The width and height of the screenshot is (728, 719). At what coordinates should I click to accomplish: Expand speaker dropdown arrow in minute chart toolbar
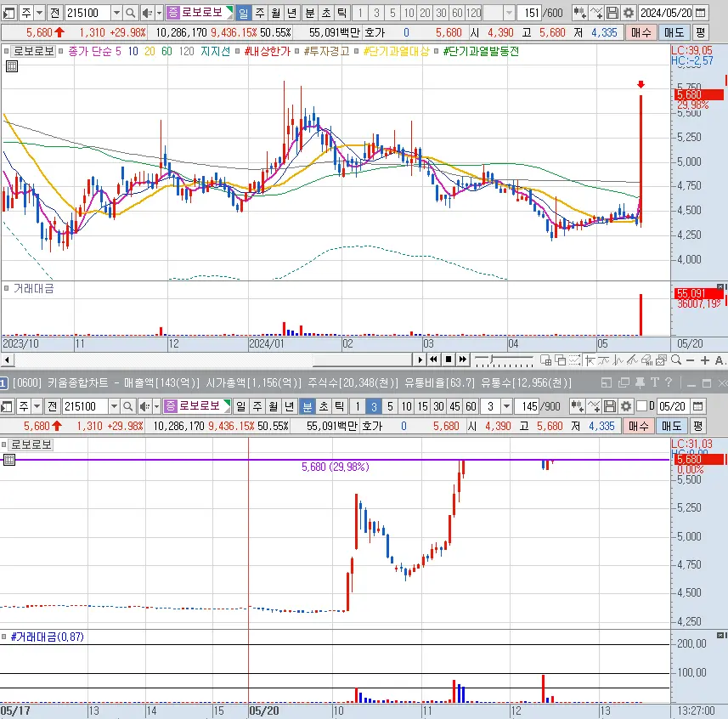coord(156,406)
